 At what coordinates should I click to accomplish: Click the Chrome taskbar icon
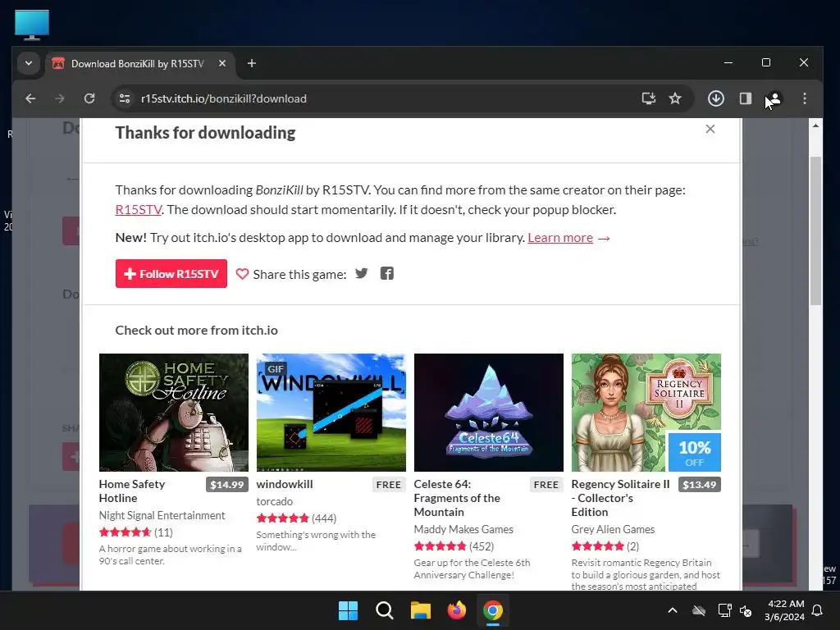pos(493,610)
